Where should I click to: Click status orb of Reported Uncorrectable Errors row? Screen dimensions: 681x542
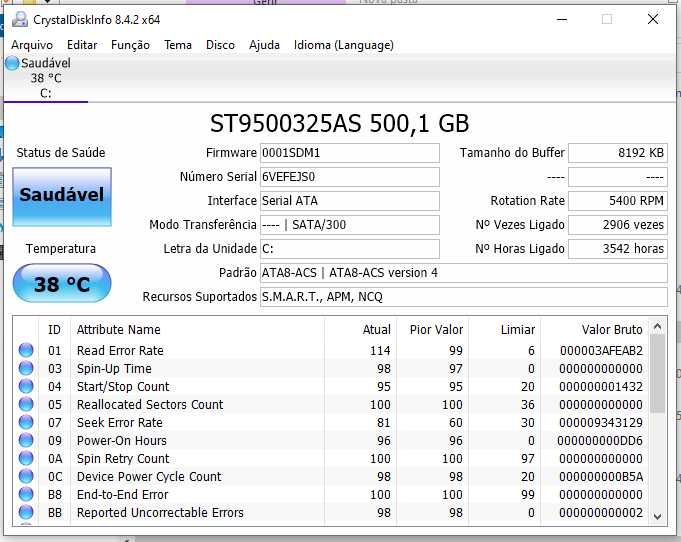click(26, 512)
